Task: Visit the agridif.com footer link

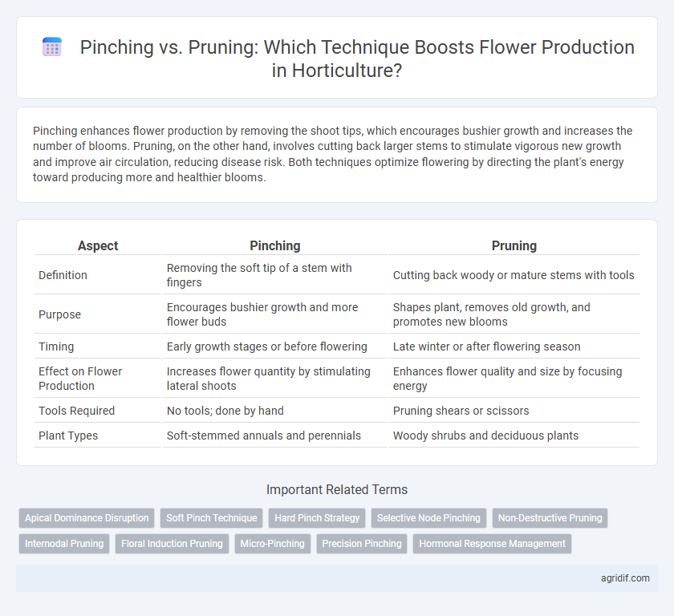Action: coord(625,578)
